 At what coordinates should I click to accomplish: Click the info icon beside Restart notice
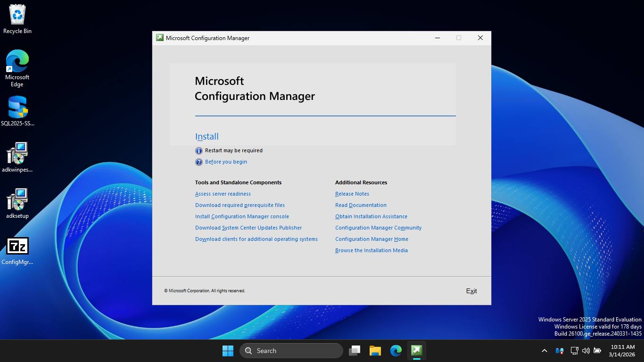pyautogui.click(x=199, y=151)
